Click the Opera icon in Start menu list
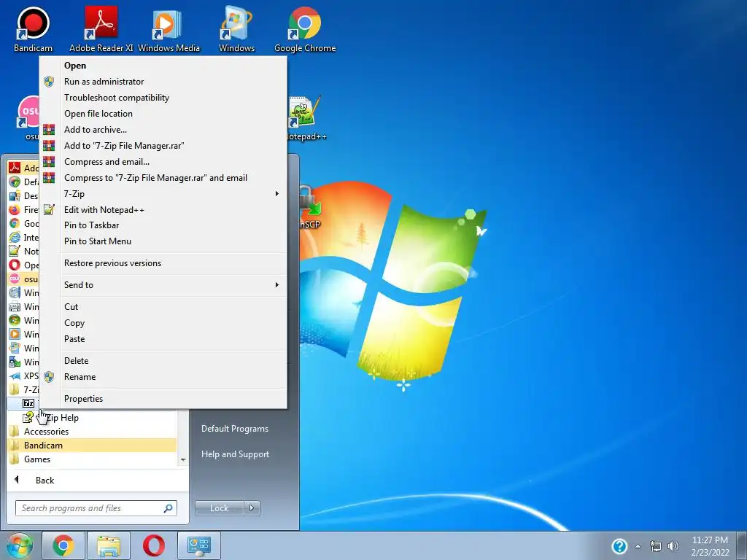Viewport: 747px width, 560px height. pos(15,265)
